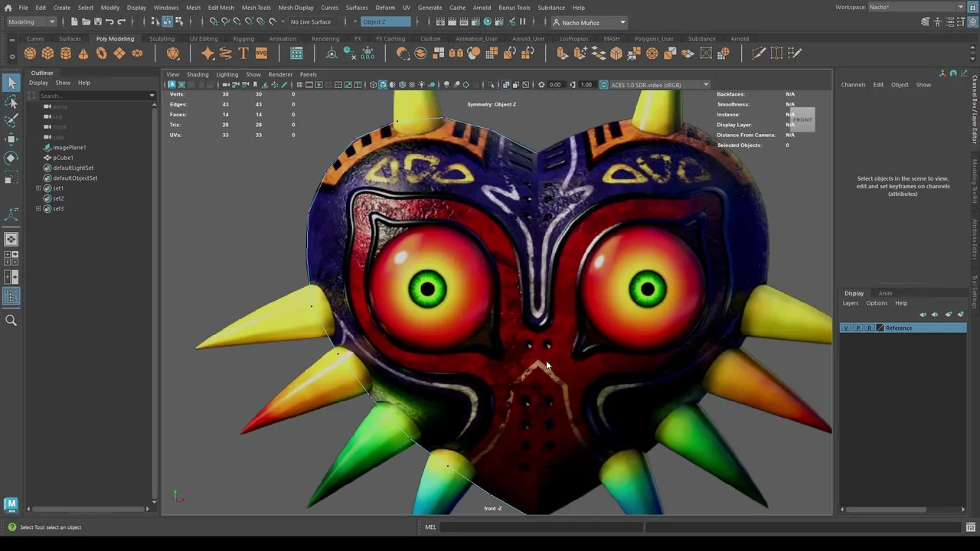Toggle single perspective view layout button
Image resolution: width=980 pixels, height=551 pixels.
coord(11,240)
